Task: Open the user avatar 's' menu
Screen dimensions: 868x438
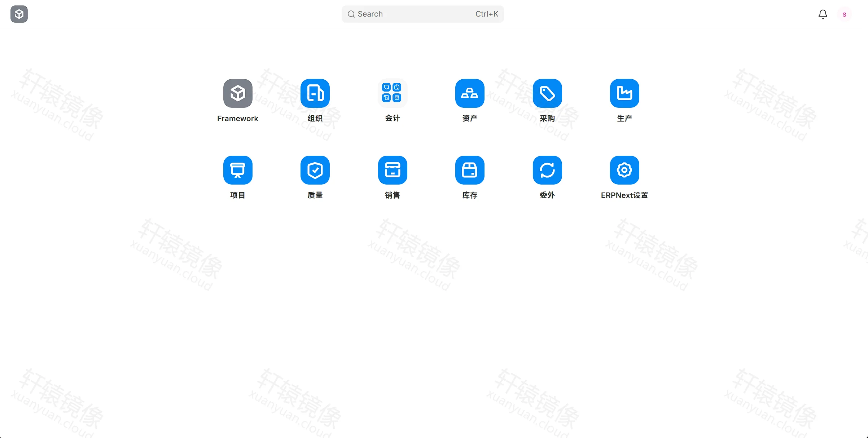Action: click(x=844, y=14)
